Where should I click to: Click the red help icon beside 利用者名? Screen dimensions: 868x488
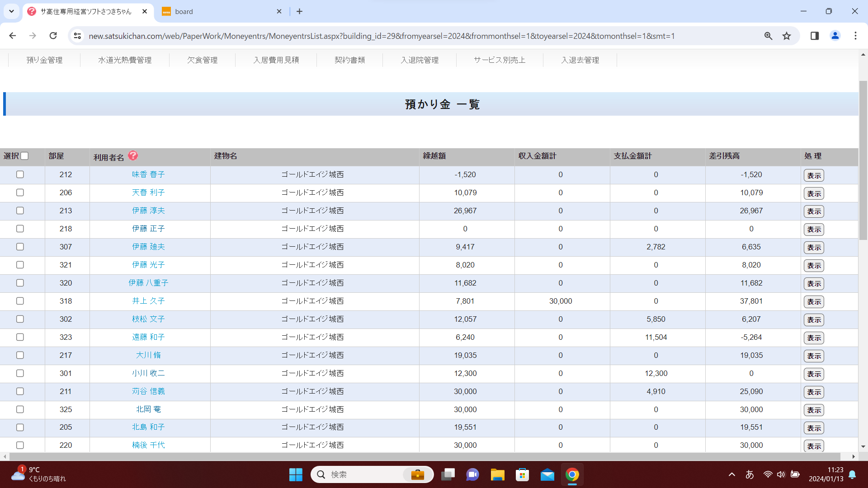(x=133, y=155)
